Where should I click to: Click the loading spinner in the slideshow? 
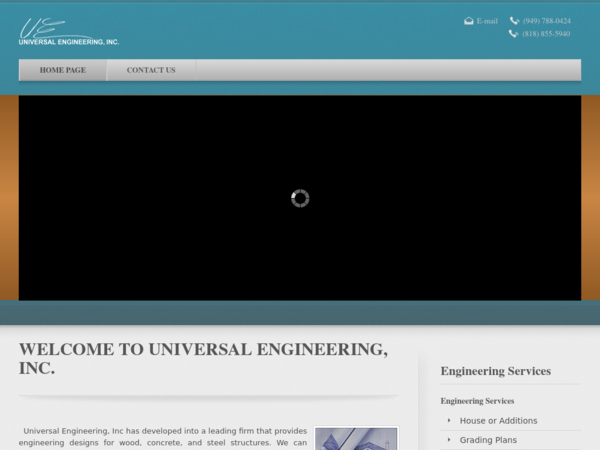(300, 198)
